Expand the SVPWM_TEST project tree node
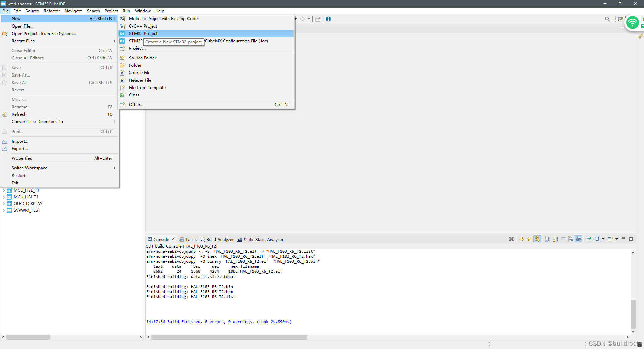644x349 pixels. [x=4, y=210]
